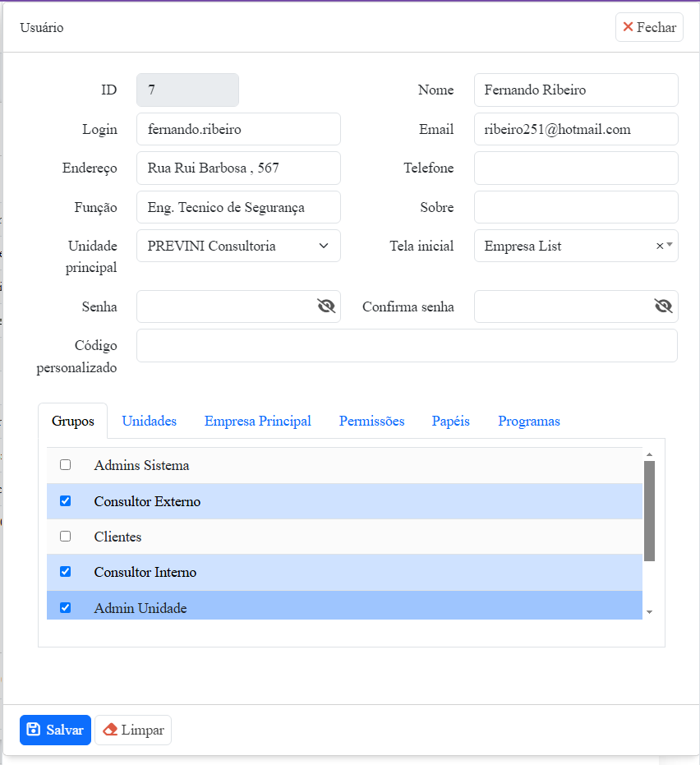
Task: Show password in Senha field eye icon
Action: point(326,306)
